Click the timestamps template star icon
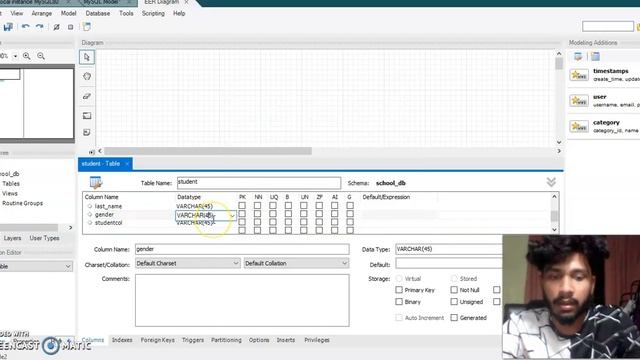This screenshot has width=640, height=360. click(x=579, y=75)
